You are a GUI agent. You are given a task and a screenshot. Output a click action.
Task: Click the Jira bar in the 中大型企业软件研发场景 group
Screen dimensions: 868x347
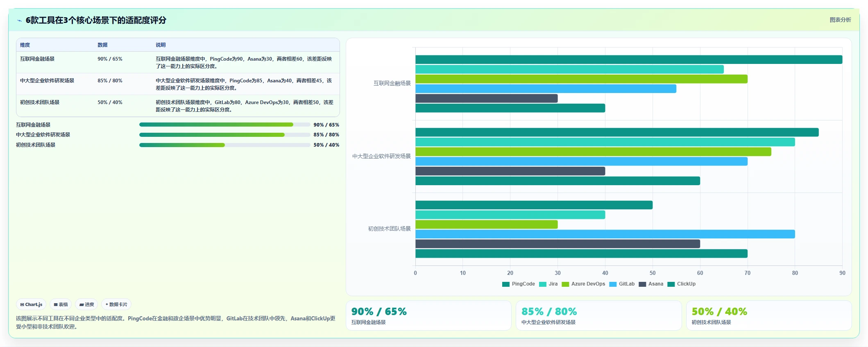(605, 142)
